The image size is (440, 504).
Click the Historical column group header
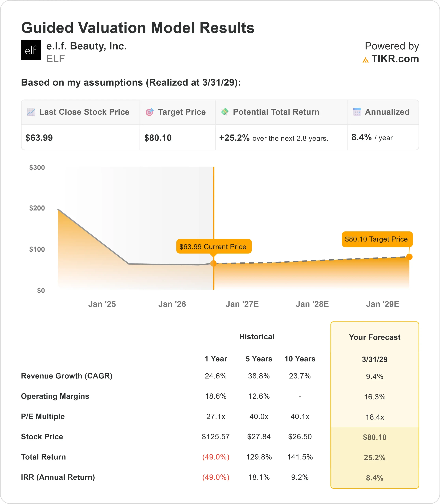coord(257,337)
